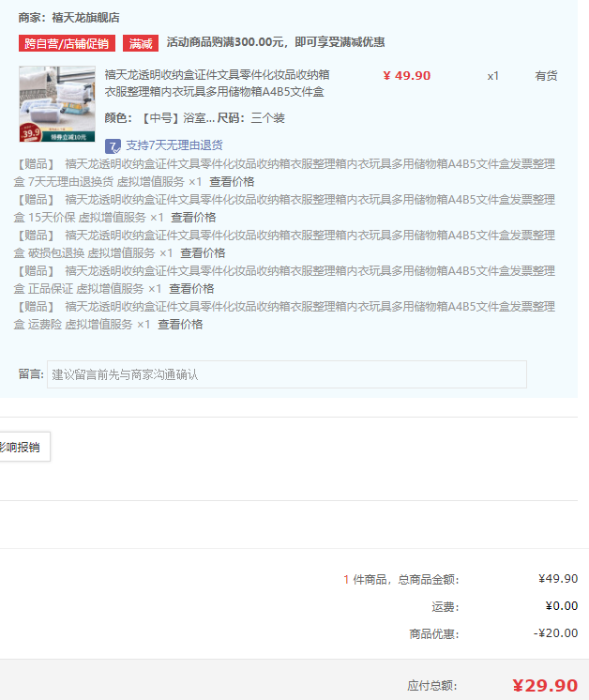The width and height of the screenshot is (589, 700).
Task: Select the 应付总额 ¥29.90 amount
Action: [x=545, y=685]
